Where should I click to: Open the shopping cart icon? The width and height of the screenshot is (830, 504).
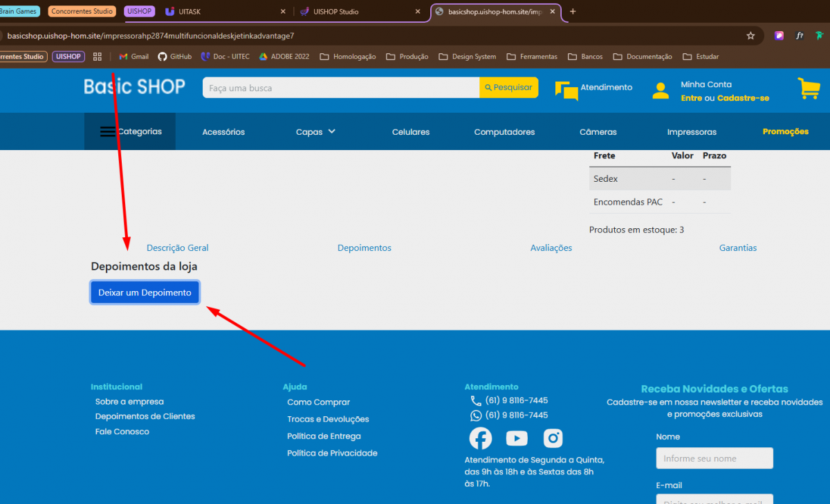(808, 88)
